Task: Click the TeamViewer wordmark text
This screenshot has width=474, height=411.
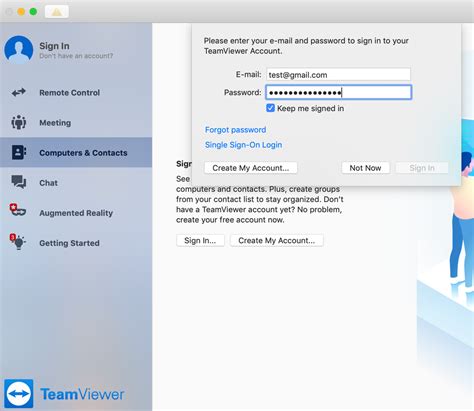Action: point(82,394)
